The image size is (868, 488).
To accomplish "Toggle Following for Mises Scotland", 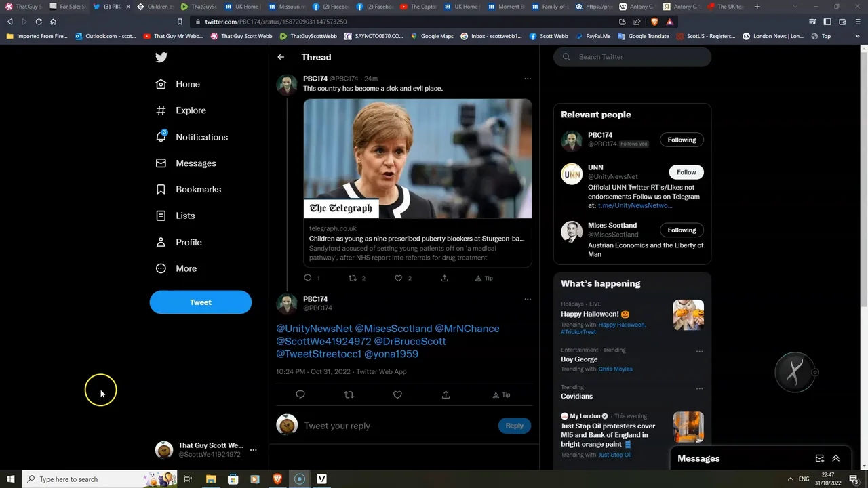I will [x=682, y=230].
